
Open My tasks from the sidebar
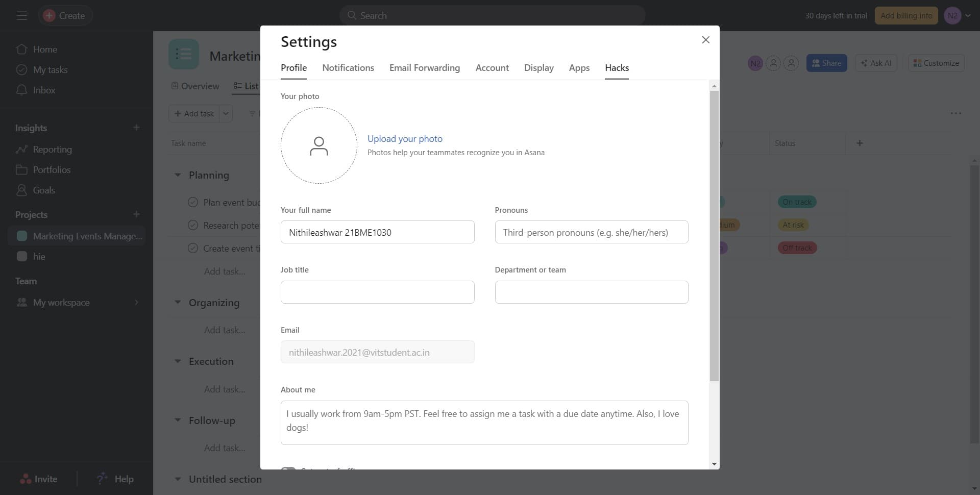[x=50, y=69]
